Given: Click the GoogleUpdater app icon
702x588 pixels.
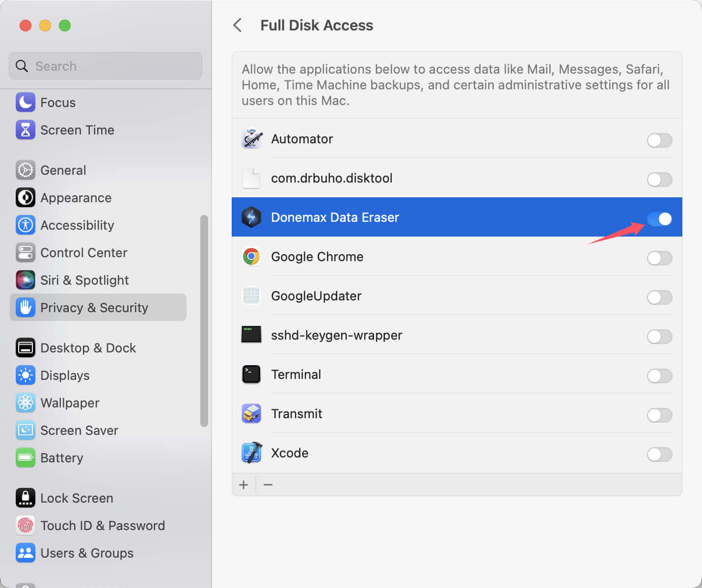Looking at the screenshot, I should pyautogui.click(x=251, y=295).
